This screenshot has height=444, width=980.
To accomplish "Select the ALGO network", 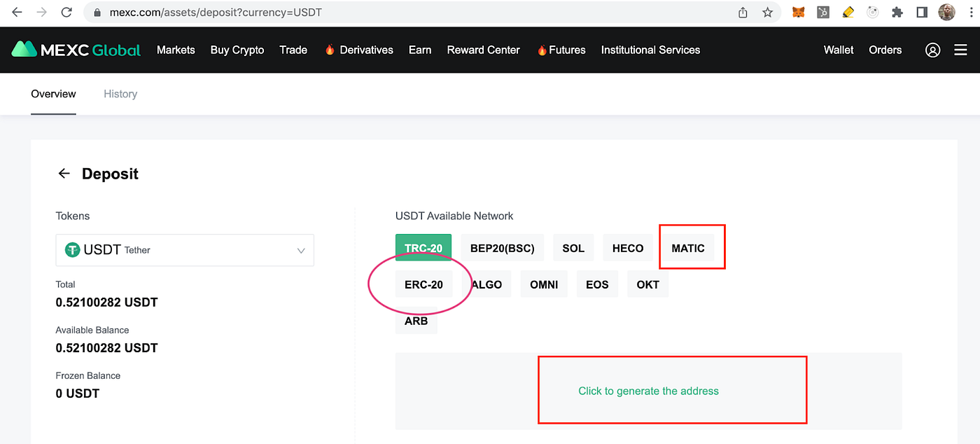I will click(486, 284).
